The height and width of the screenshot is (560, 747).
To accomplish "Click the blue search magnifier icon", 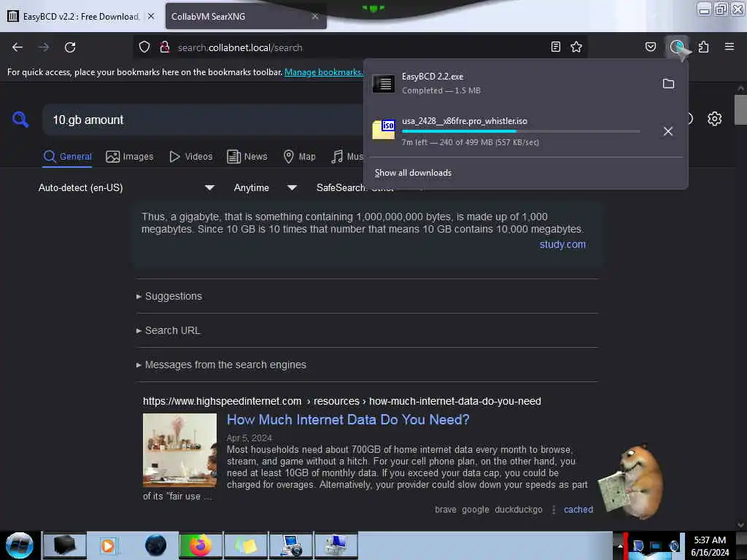I will 20,119.
